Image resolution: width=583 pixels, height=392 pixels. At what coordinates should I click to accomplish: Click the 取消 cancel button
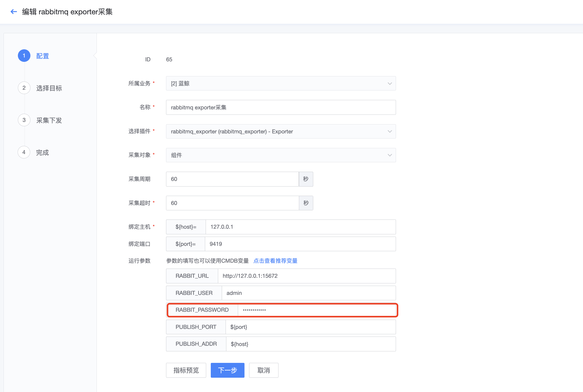263,370
